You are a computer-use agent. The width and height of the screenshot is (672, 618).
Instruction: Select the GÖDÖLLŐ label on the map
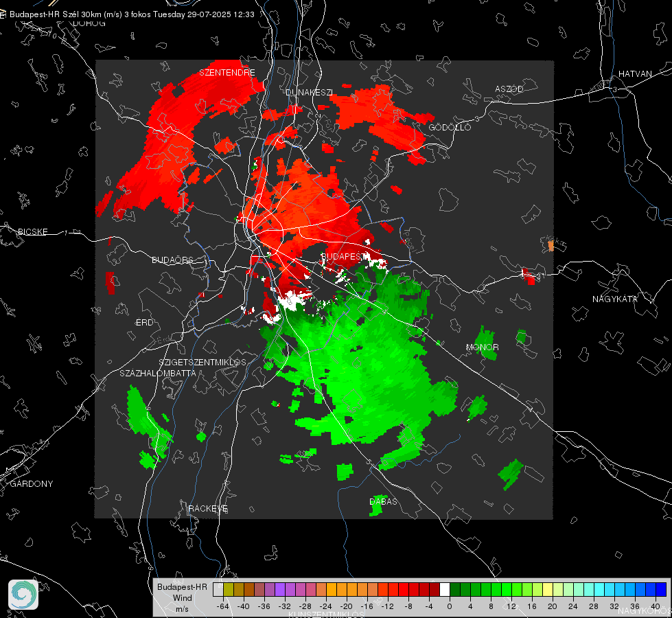point(450,127)
